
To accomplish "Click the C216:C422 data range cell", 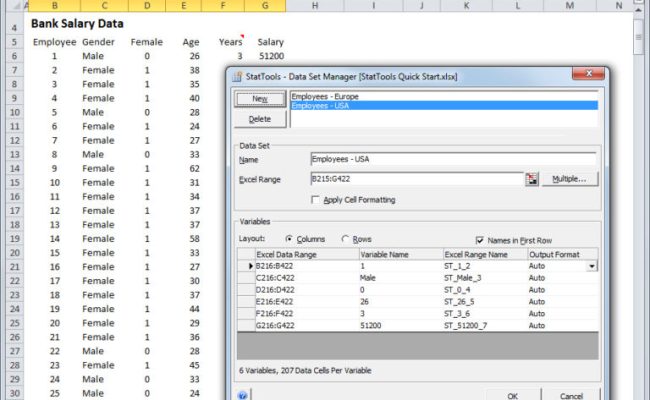I will 307,278.
